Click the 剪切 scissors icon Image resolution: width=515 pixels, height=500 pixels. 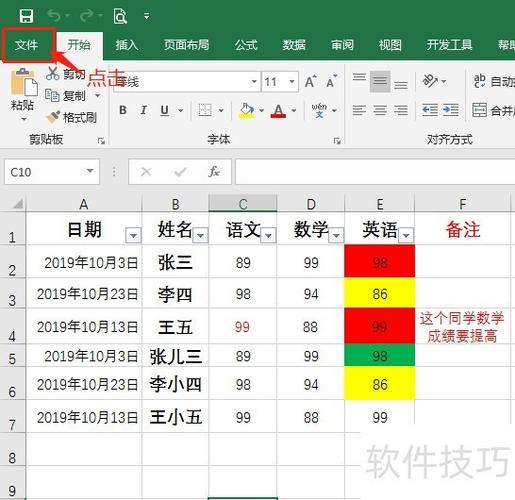click(x=53, y=74)
